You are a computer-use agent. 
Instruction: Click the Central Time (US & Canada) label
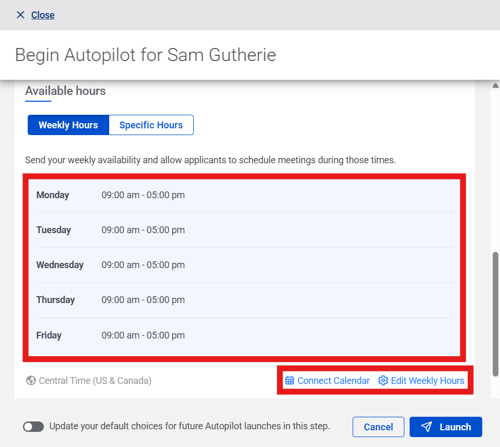tap(95, 380)
